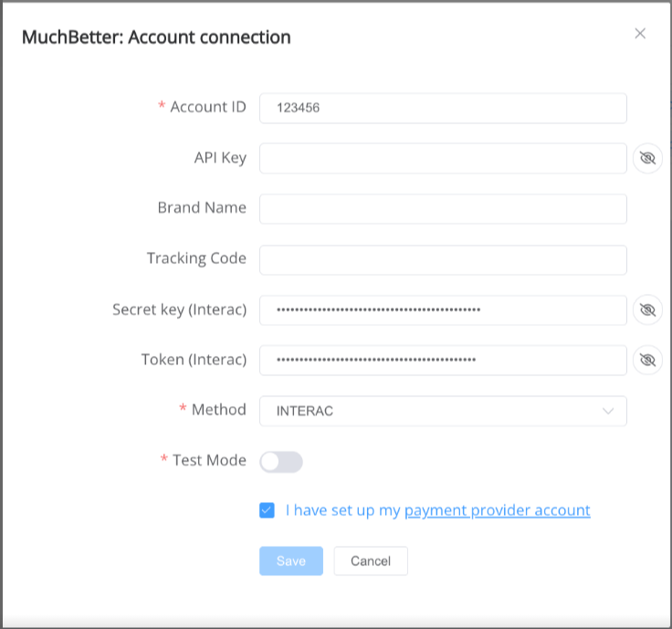This screenshot has width=672, height=629.
Task: Focus the masked Token (Interac) input
Action: [x=443, y=360]
